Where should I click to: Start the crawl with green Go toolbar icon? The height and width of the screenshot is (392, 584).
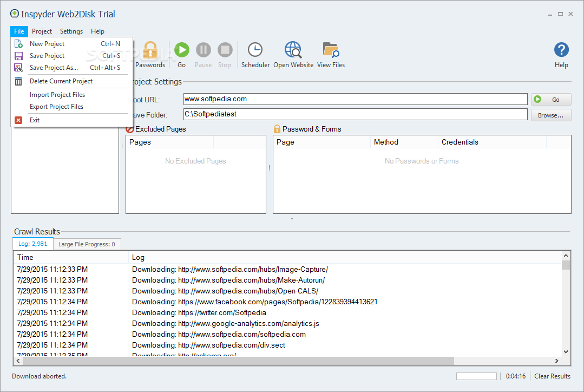pyautogui.click(x=182, y=50)
